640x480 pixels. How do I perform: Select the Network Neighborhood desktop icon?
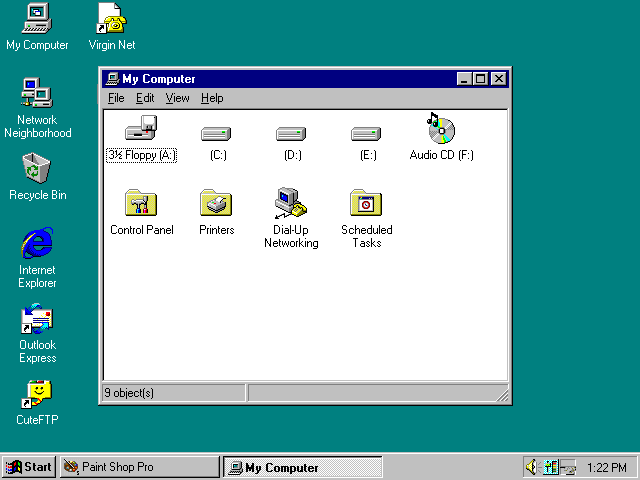point(37,93)
